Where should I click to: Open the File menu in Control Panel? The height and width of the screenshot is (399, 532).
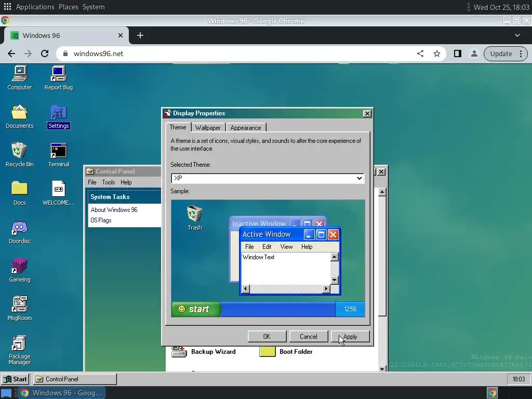tap(92, 182)
